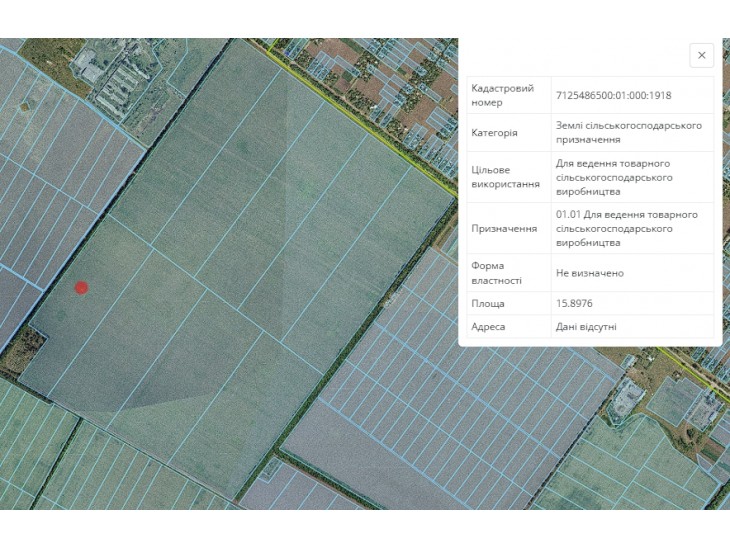This screenshot has height=547, width=730.
Task: Click the 'Форма власності' label
Action: coord(496,273)
